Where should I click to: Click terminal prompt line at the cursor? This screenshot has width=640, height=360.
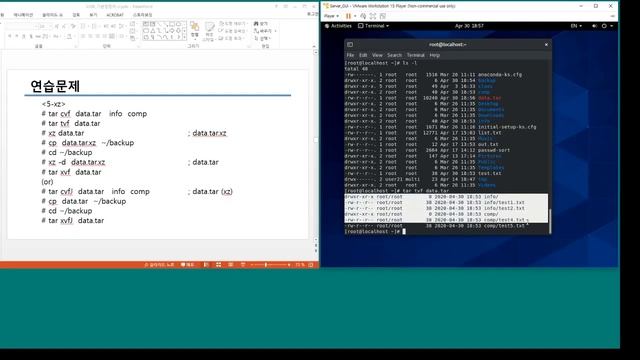coord(404,231)
